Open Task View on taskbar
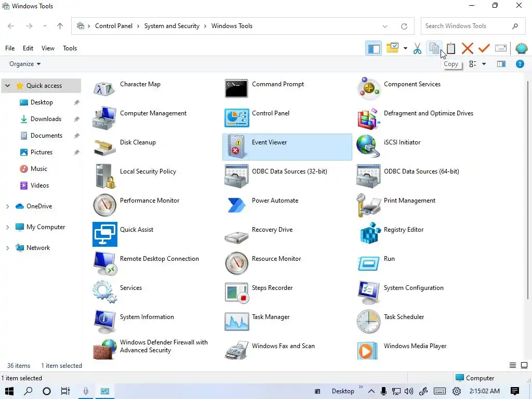 coord(65,391)
